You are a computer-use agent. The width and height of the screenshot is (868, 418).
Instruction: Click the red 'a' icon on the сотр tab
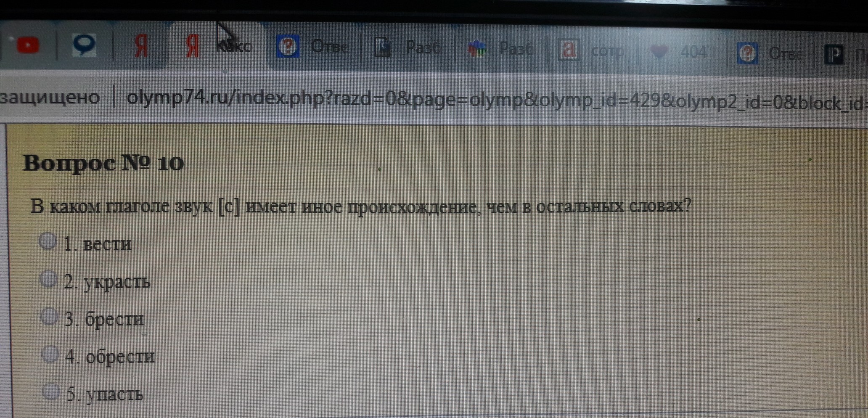[x=568, y=50]
